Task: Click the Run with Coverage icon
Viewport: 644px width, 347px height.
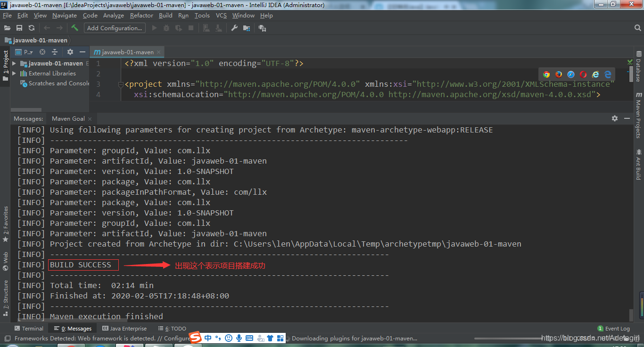Action: 178,28
